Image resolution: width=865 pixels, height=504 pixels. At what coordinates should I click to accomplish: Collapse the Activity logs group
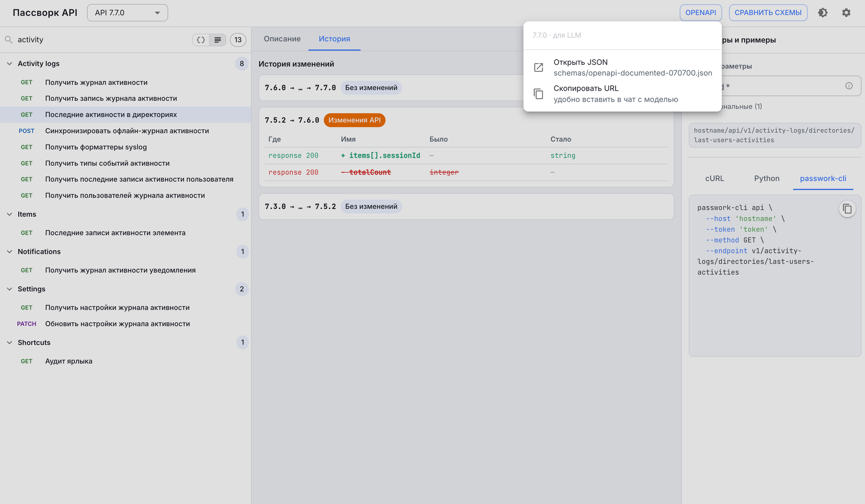(x=10, y=64)
